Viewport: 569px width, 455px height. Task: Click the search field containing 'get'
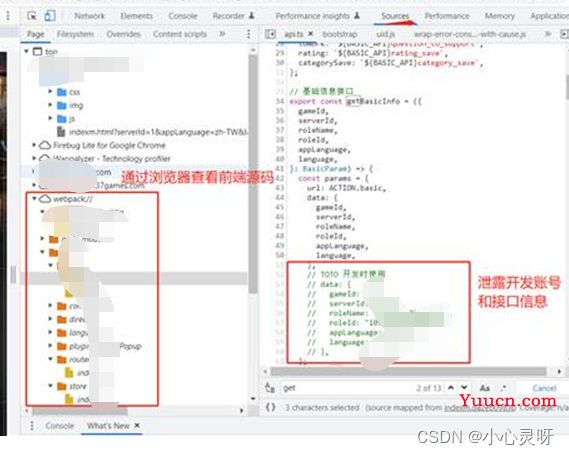[347, 388]
